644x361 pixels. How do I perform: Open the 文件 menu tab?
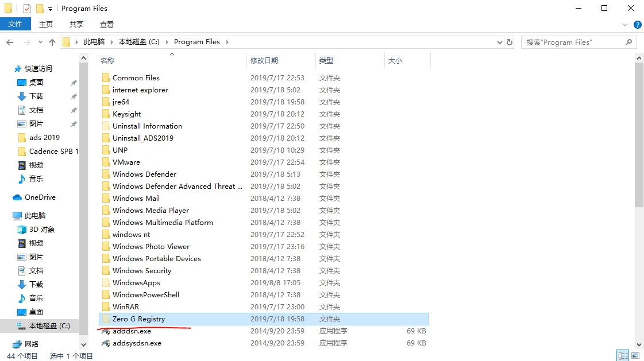coord(15,24)
